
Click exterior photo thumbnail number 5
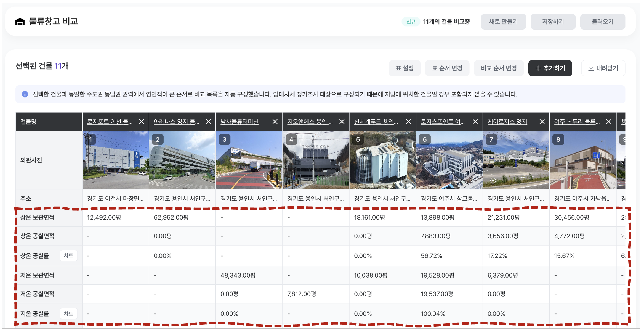pyautogui.click(x=382, y=160)
